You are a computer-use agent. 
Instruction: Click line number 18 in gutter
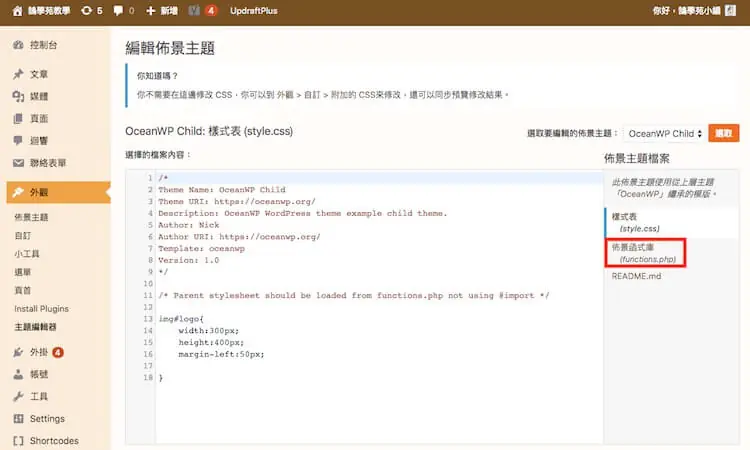click(148, 378)
